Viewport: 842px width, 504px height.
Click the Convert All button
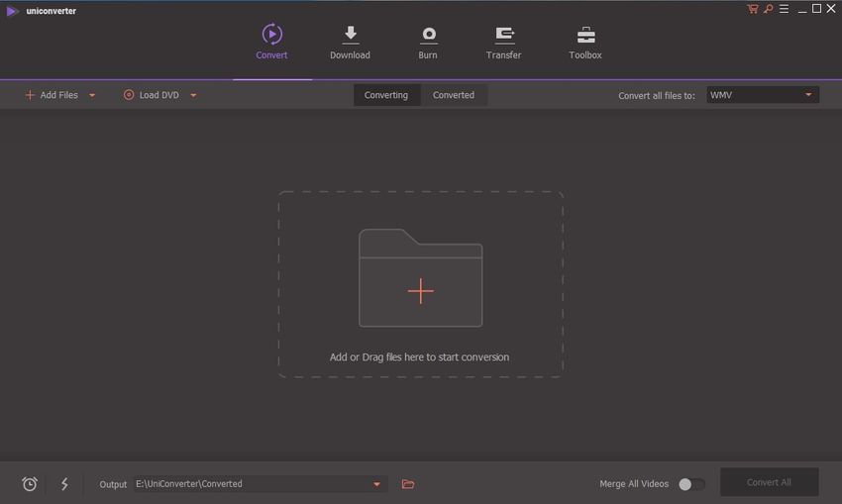click(x=769, y=482)
